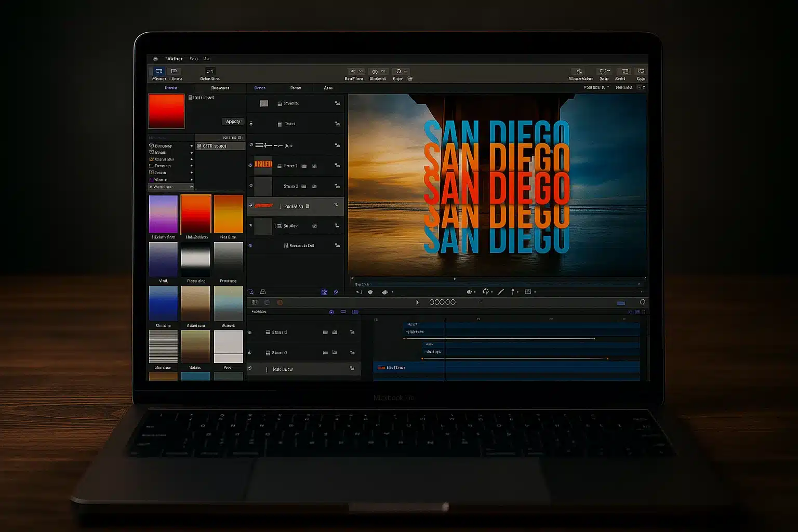Choose the solid blue gradient swatch
The width and height of the screenshot is (798, 532).
(x=163, y=303)
